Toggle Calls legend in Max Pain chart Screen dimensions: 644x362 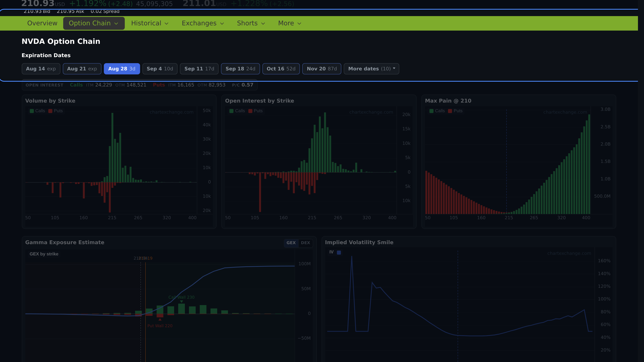click(437, 111)
